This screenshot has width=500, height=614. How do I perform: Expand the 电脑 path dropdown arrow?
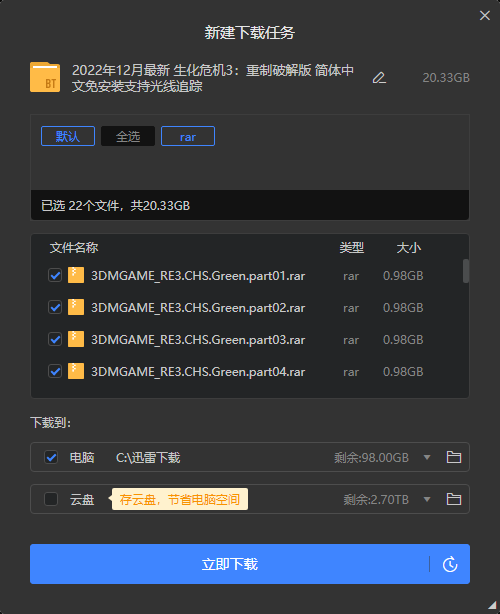coord(427,457)
